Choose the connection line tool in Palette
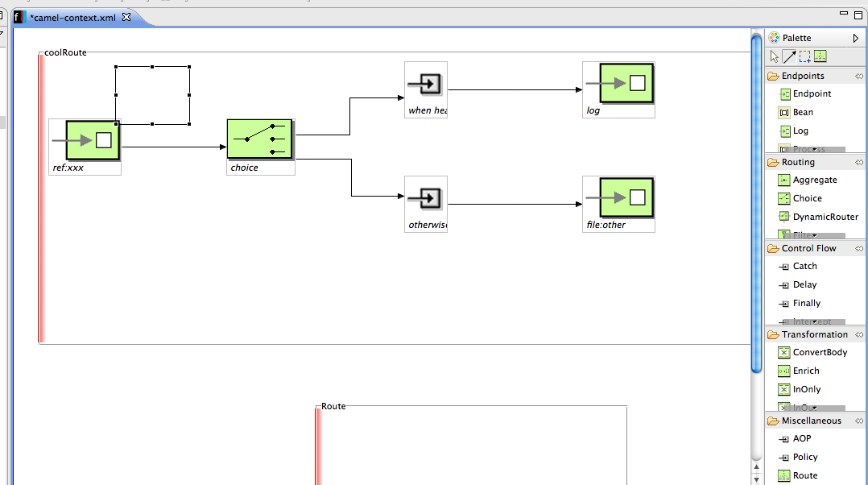The height and width of the screenshot is (485, 868). tap(789, 56)
